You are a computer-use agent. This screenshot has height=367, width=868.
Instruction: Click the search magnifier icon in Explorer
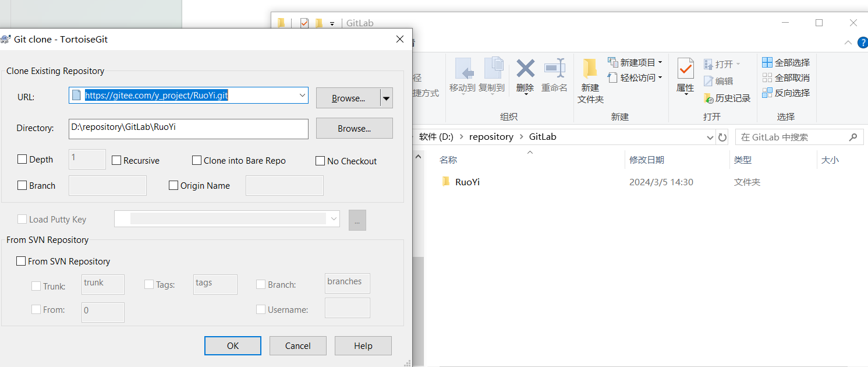click(853, 137)
